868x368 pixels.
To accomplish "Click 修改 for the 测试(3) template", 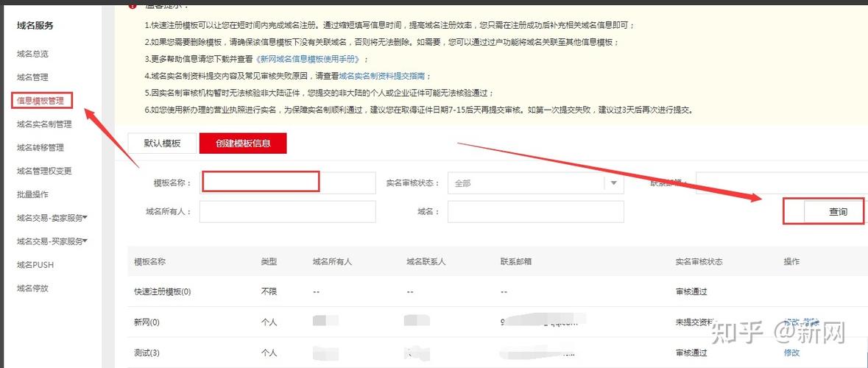I will 791,353.
